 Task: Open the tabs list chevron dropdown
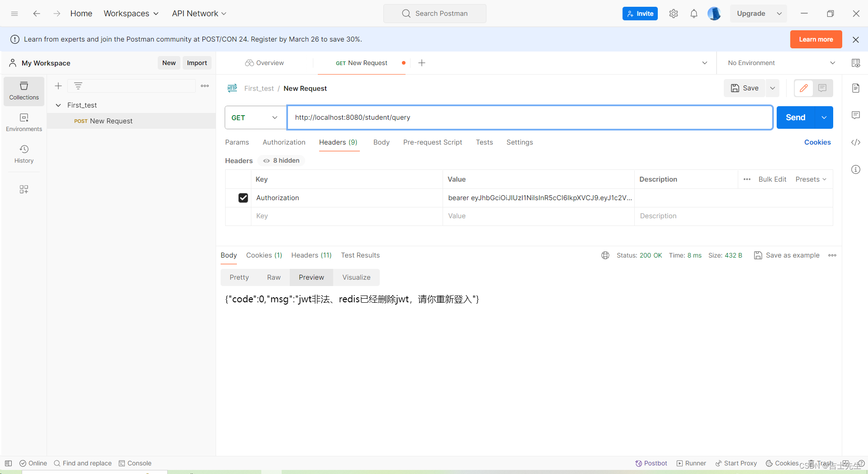click(705, 63)
